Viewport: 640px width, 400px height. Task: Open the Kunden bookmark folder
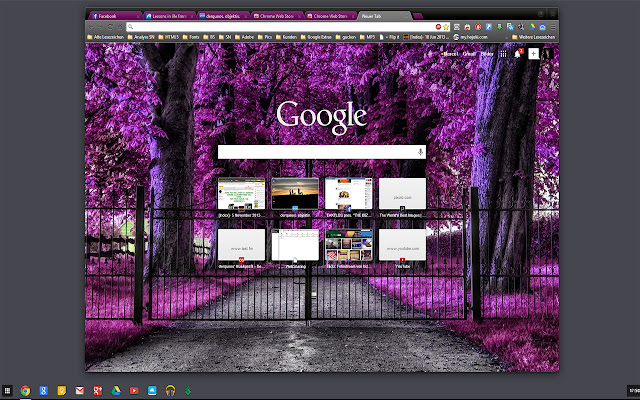tap(286, 37)
